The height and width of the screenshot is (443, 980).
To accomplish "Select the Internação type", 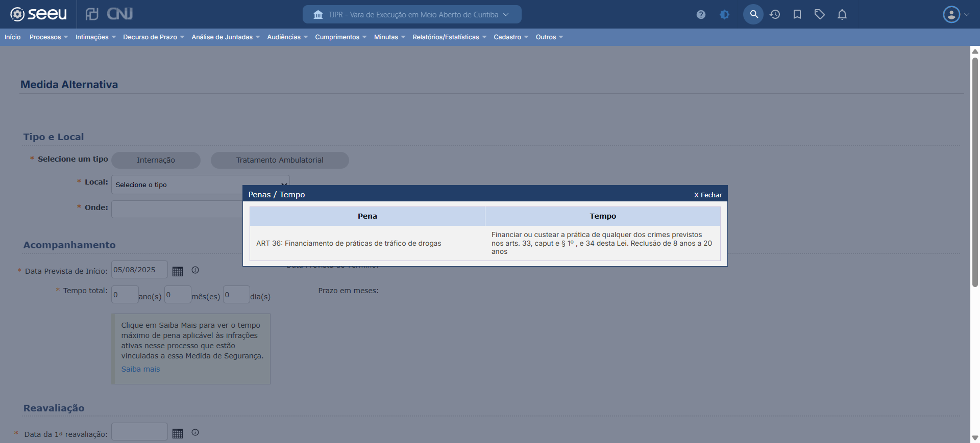I will 156,160.
